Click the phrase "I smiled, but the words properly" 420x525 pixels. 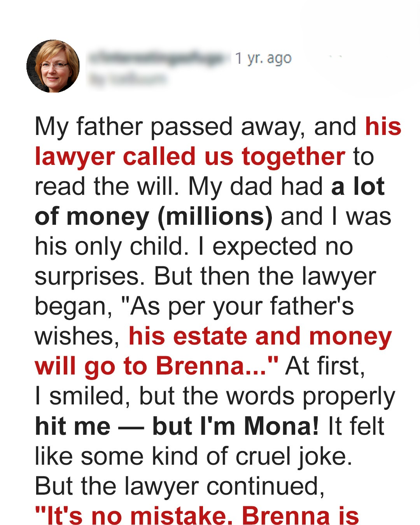215,396
